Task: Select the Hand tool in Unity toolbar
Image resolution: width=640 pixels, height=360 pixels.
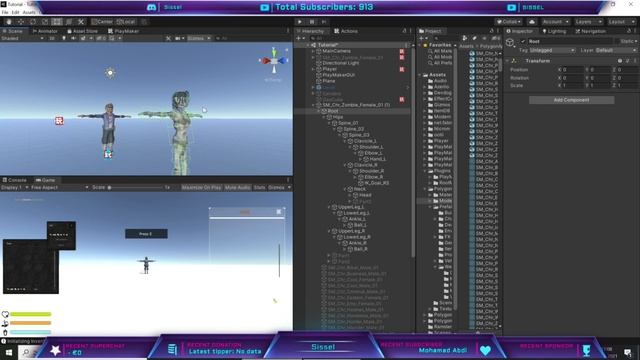Action: [9, 22]
